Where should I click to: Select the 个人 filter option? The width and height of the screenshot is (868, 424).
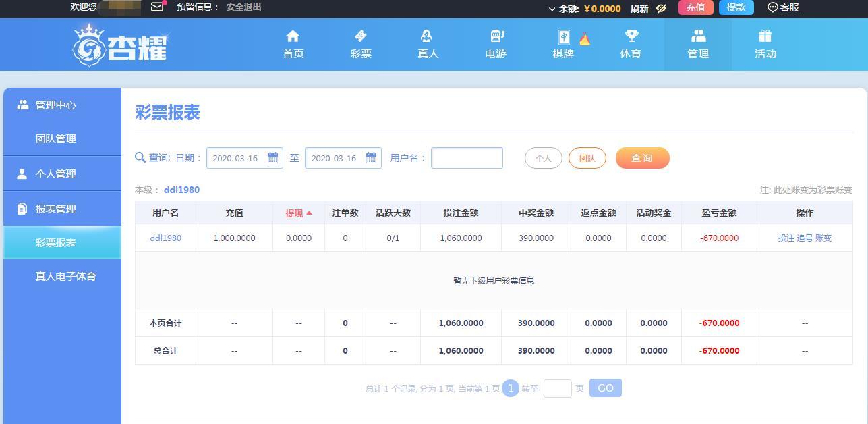point(543,158)
